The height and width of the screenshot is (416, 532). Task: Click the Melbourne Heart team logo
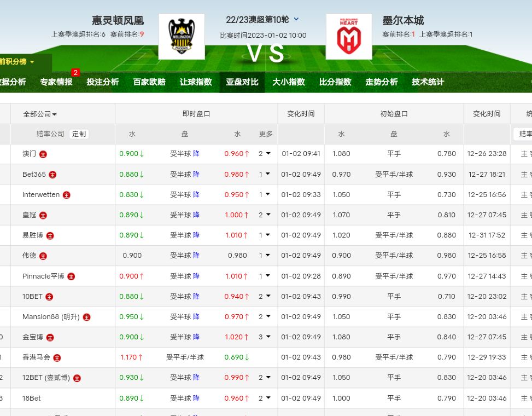349,36
